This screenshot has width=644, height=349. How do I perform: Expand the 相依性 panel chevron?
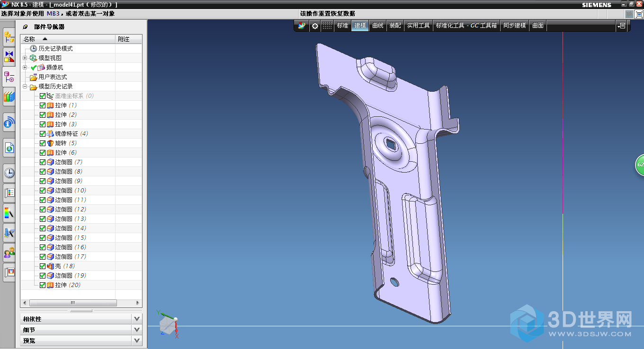(137, 319)
